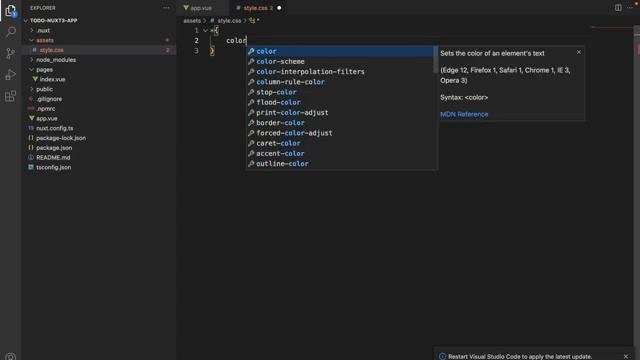
Task: Click line number 2 in gutter
Action: (x=196, y=40)
